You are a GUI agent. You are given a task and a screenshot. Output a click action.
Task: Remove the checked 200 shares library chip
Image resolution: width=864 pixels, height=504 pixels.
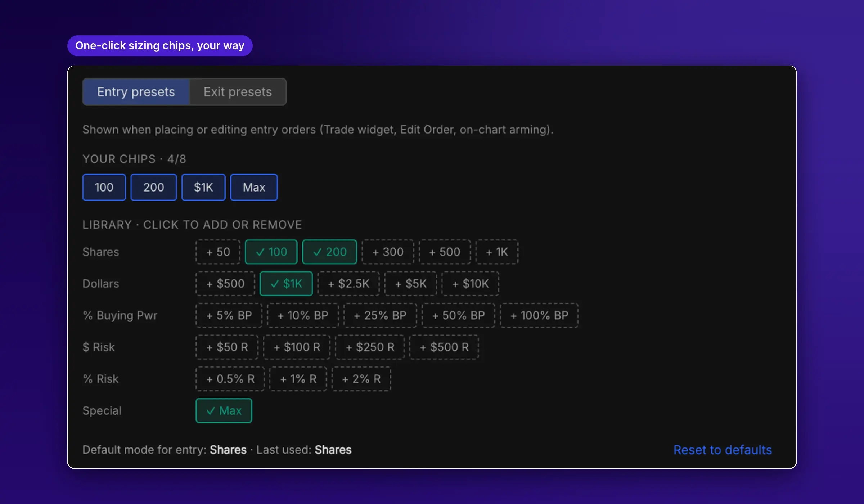click(330, 252)
